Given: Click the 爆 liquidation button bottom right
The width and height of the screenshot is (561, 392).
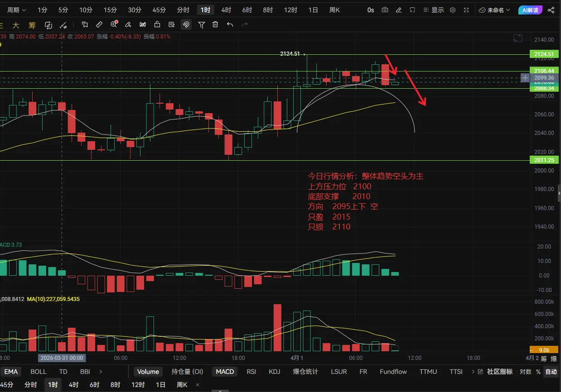Looking at the screenshot, I should pos(554,359).
